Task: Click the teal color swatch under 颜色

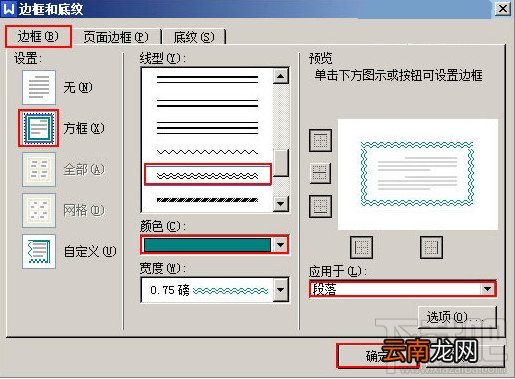Action: pos(207,245)
